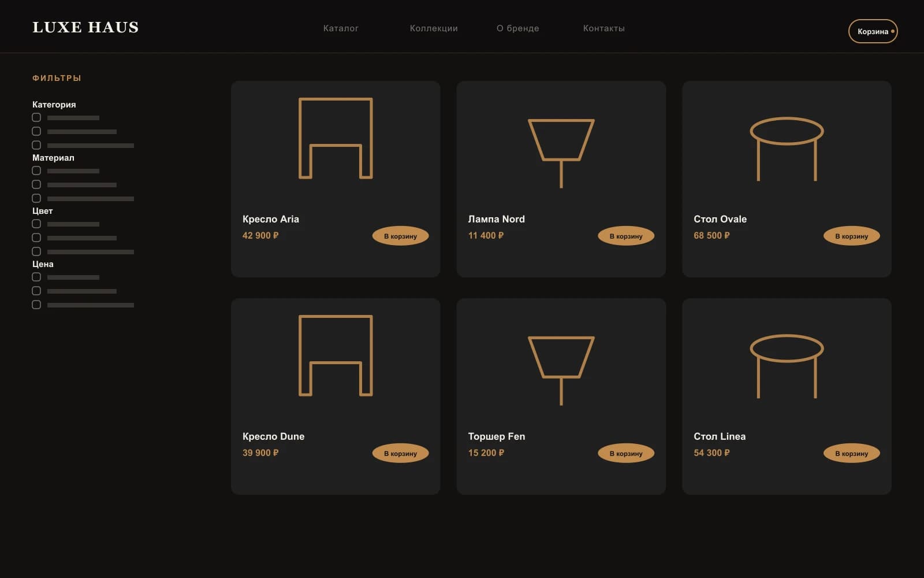Click the 54 300 ₽ price
The height and width of the screenshot is (578, 924).
click(711, 453)
